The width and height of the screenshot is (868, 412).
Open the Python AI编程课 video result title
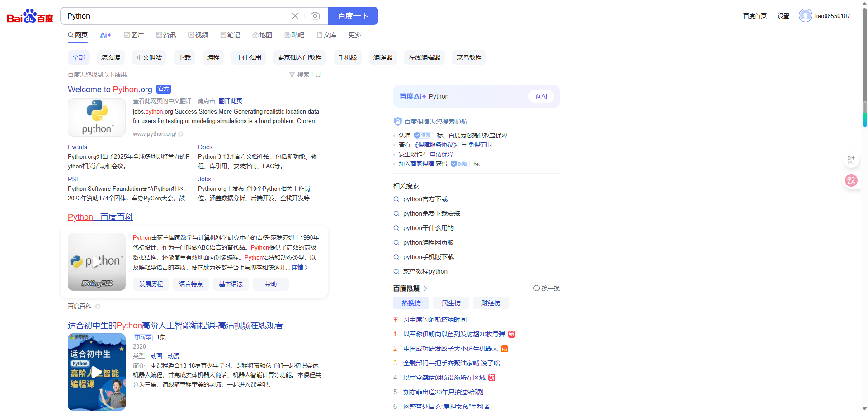175,326
